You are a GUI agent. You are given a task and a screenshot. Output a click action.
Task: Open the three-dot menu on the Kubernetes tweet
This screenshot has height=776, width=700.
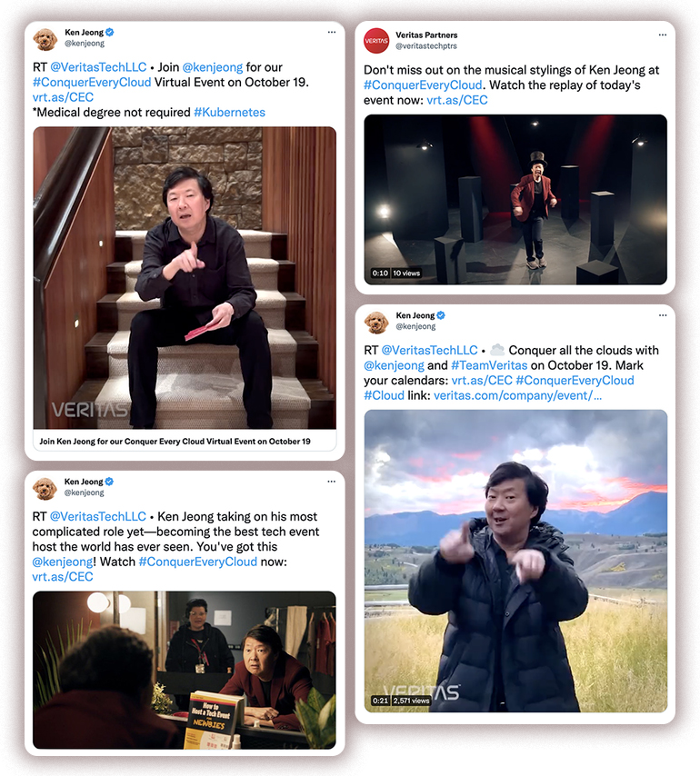[332, 32]
